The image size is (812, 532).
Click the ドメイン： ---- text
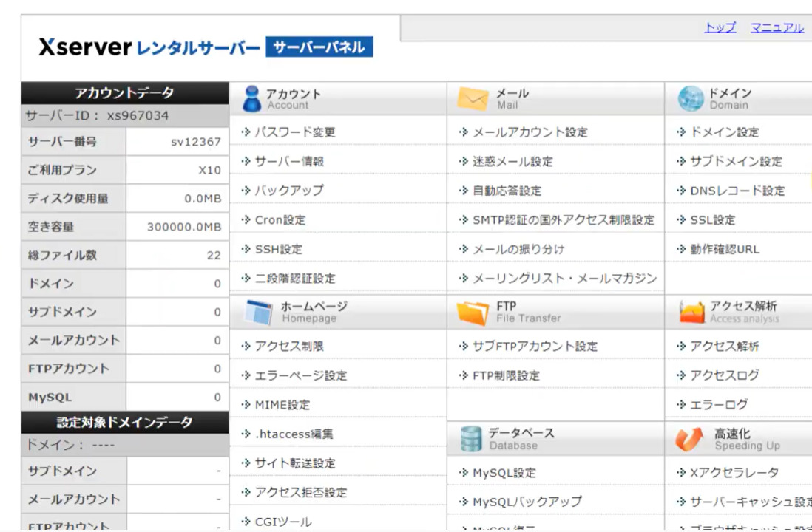(70, 445)
